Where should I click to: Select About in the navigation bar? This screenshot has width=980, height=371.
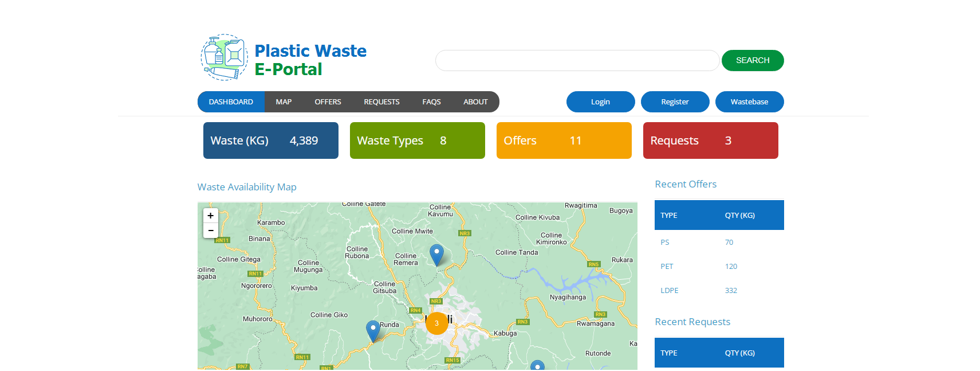(x=475, y=102)
